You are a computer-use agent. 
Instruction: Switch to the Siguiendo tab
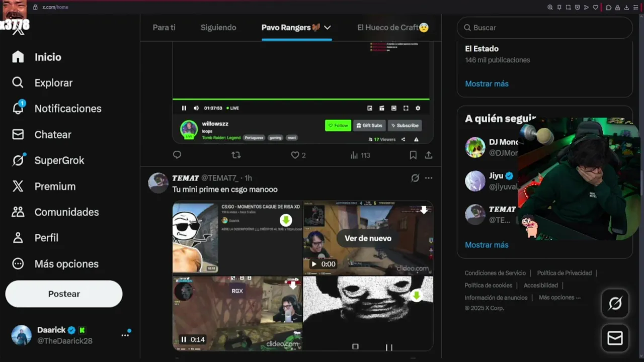point(218,28)
